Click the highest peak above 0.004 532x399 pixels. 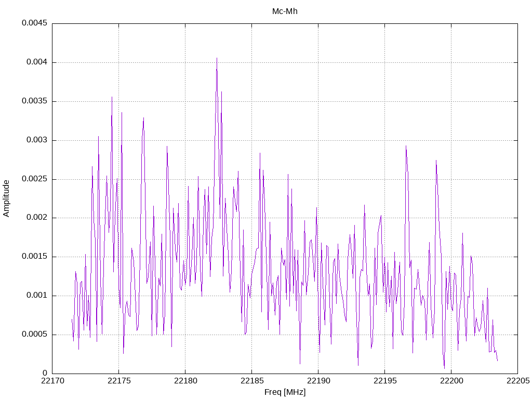(217, 58)
